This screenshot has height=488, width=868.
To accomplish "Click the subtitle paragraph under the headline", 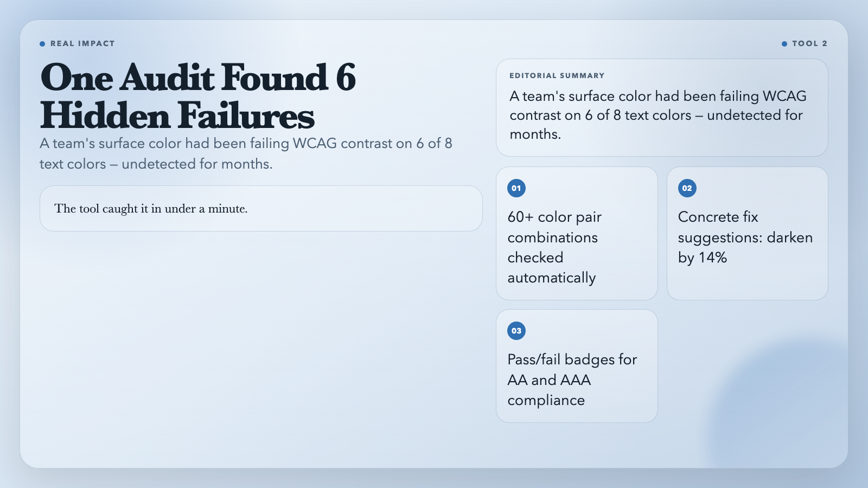I will [x=246, y=153].
